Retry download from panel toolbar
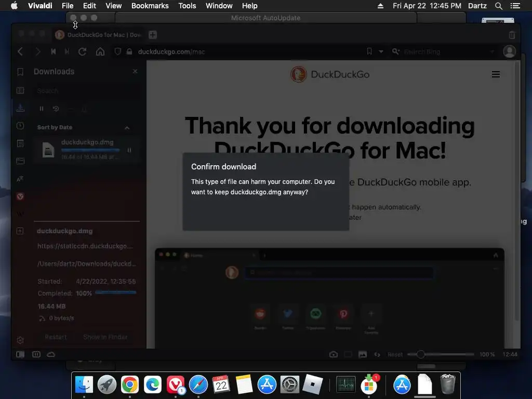 point(56,109)
